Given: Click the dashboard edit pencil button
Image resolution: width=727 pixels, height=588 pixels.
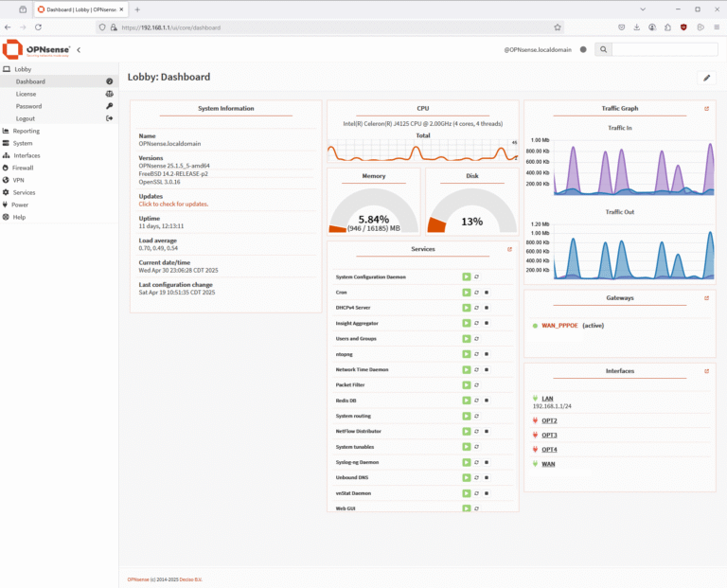Looking at the screenshot, I should tap(706, 78).
